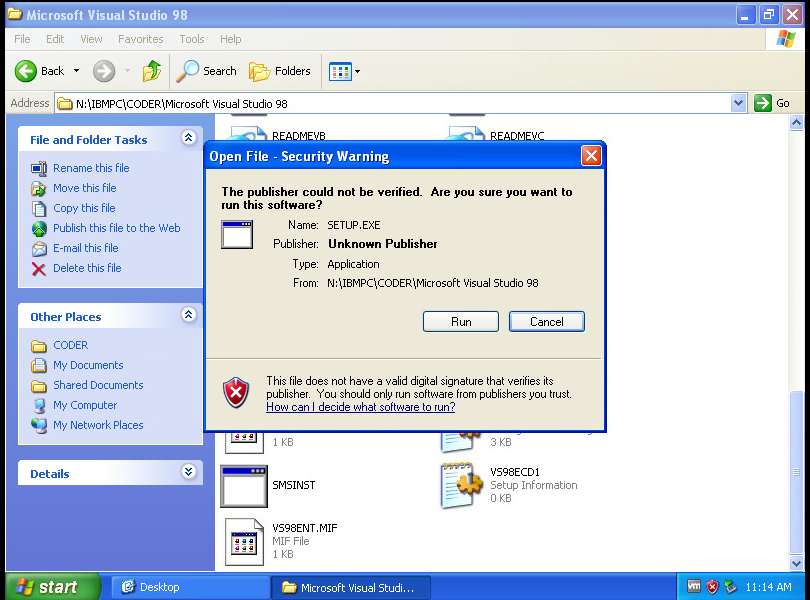Switch to Desktop taskbar button
Viewport: 810px width, 600px height.
coord(189,587)
